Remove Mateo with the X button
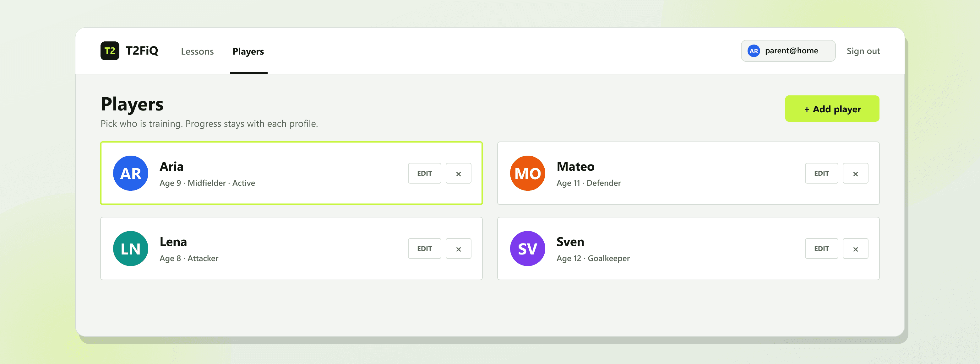Screen dimensions: 980x364 pos(855,173)
